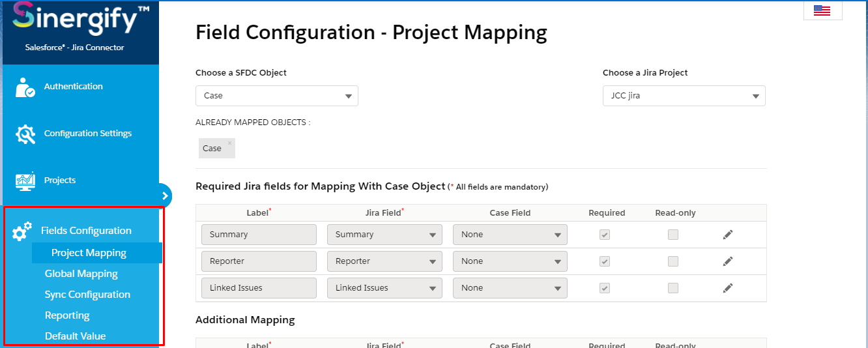This screenshot has width=868, height=348.
Task: Click the Projects monitor chart icon
Action: [25, 181]
